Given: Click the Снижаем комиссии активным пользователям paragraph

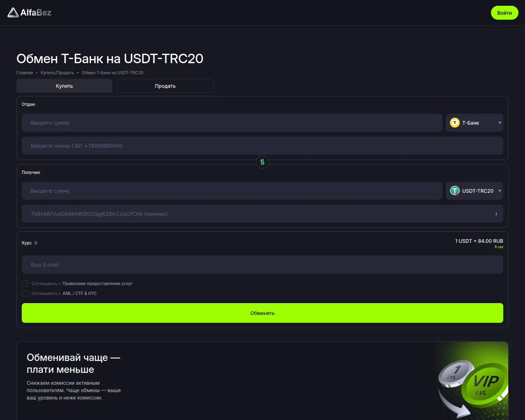Looking at the screenshot, I should click(74, 390).
